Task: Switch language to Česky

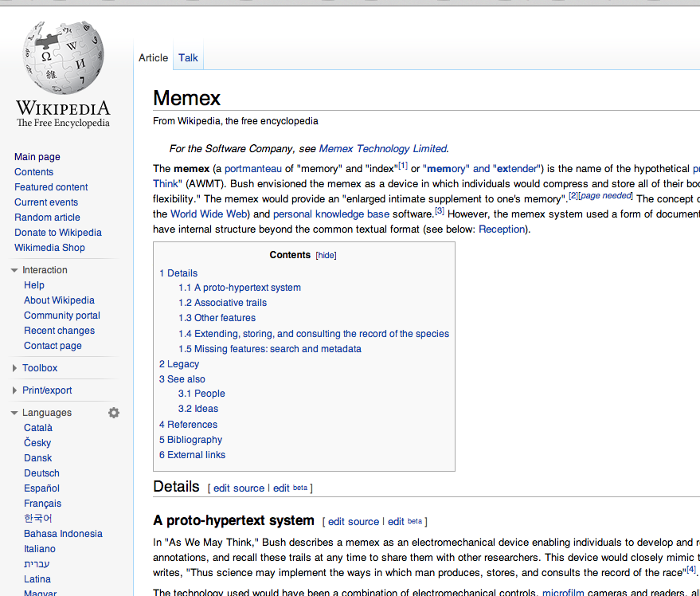Action: (x=37, y=443)
